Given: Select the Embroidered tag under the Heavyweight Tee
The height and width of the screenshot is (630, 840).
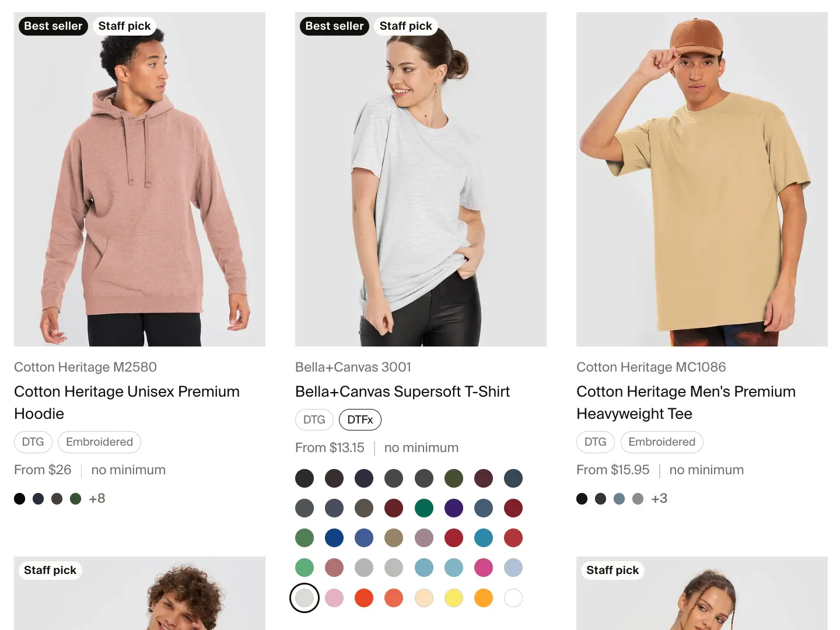Looking at the screenshot, I should (x=661, y=442).
